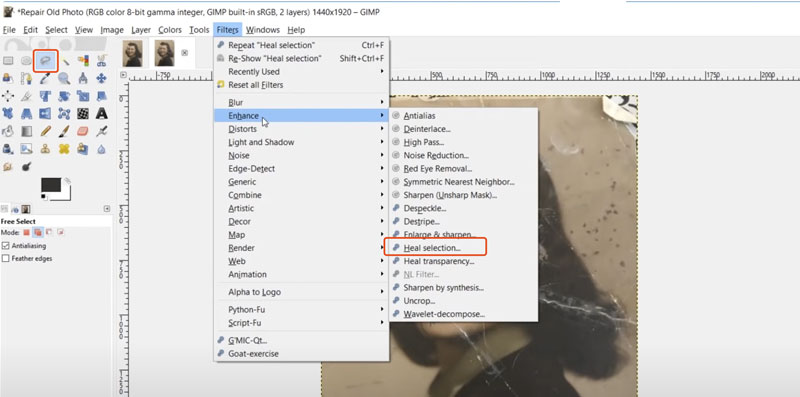The height and width of the screenshot is (397, 800).
Task: Enable the Feather edges checkbox
Action: tap(6, 259)
